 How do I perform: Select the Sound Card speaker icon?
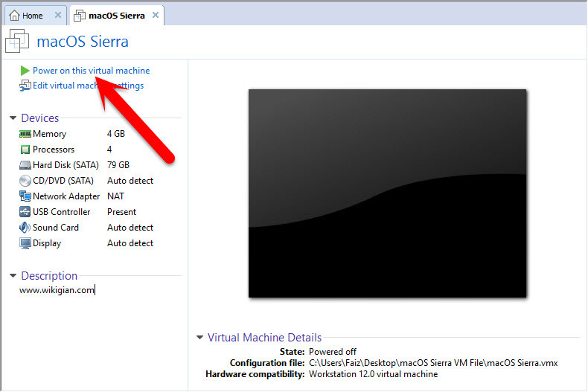(25, 228)
